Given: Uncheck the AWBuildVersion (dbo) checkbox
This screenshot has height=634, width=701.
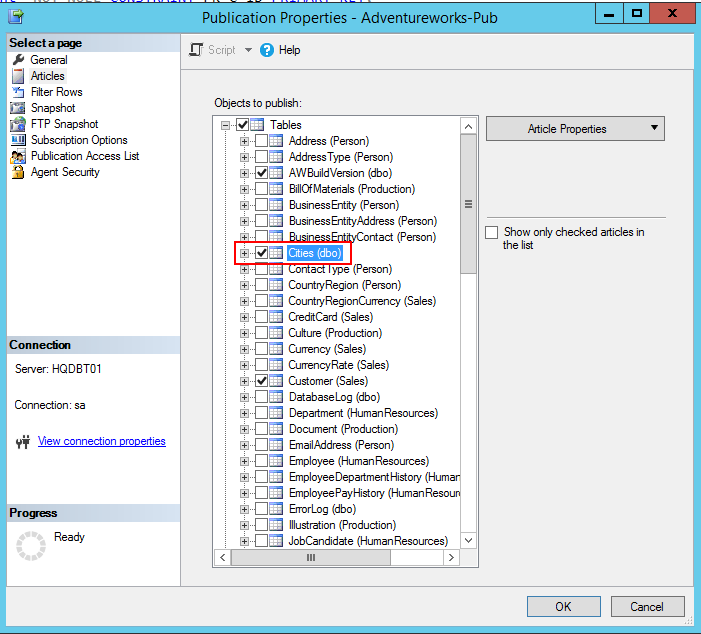Looking at the screenshot, I should click(262, 173).
